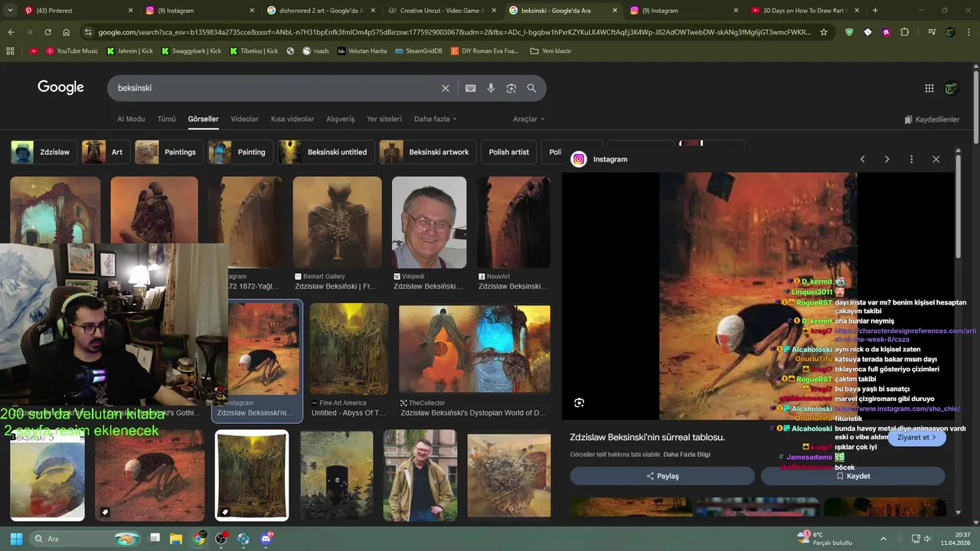Switch to 30 Days on How To Draw tab

[804, 11]
